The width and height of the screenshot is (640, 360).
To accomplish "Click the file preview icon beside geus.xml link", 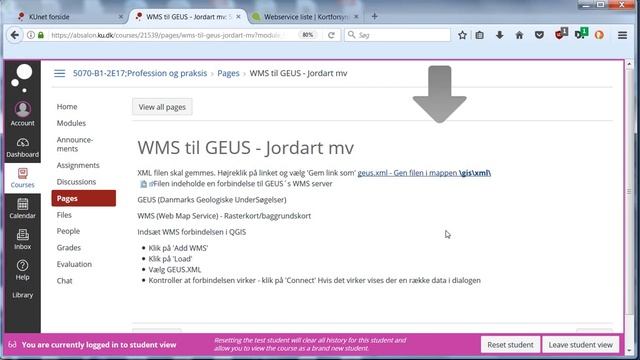I will 143,184.
